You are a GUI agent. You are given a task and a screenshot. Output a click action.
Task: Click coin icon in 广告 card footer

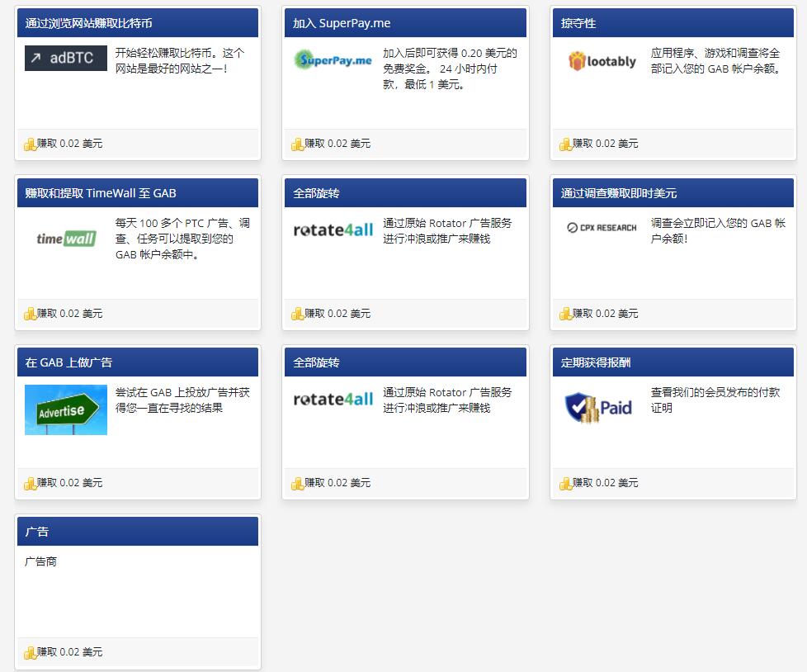(x=30, y=652)
